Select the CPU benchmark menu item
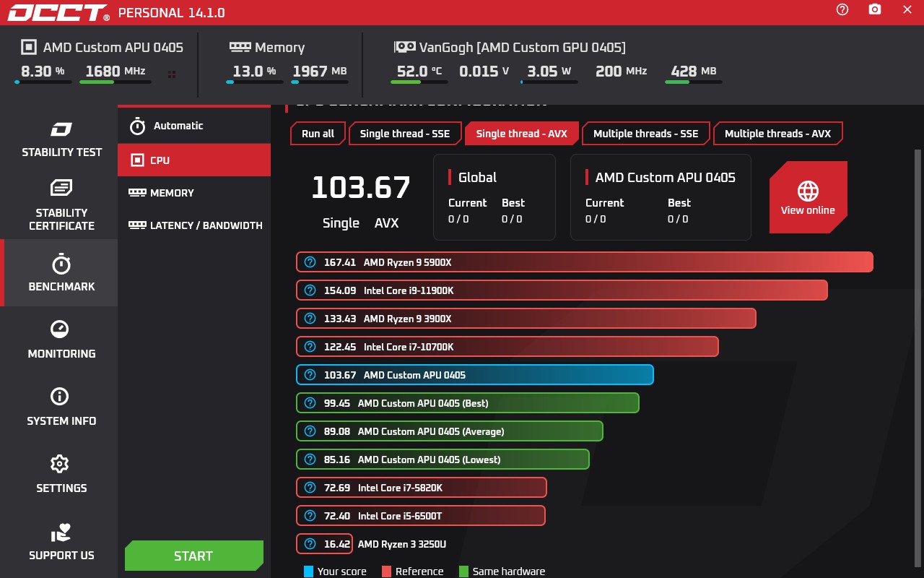 pyautogui.click(x=194, y=160)
